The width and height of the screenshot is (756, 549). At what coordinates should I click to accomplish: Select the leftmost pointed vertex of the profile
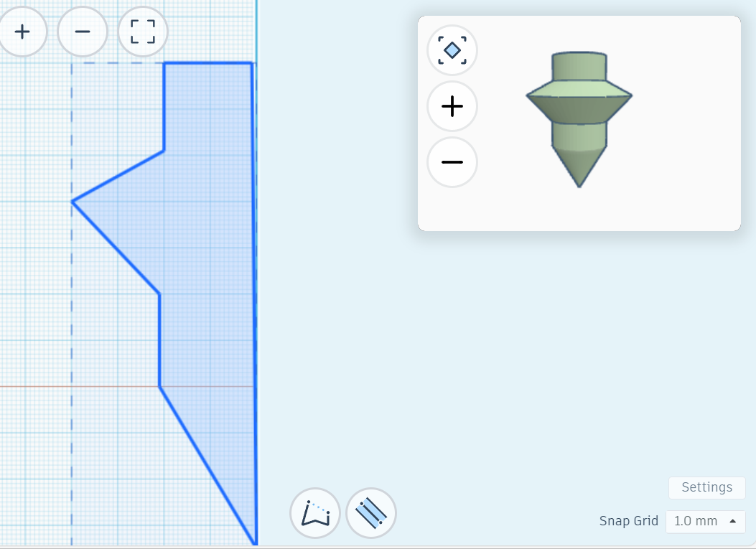click(x=73, y=202)
